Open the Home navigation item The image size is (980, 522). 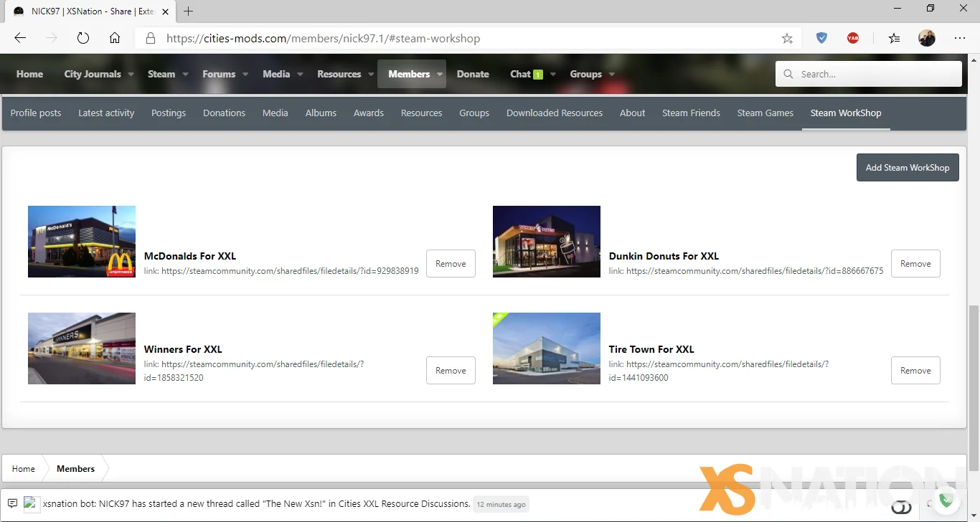click(x=29, y=74)
